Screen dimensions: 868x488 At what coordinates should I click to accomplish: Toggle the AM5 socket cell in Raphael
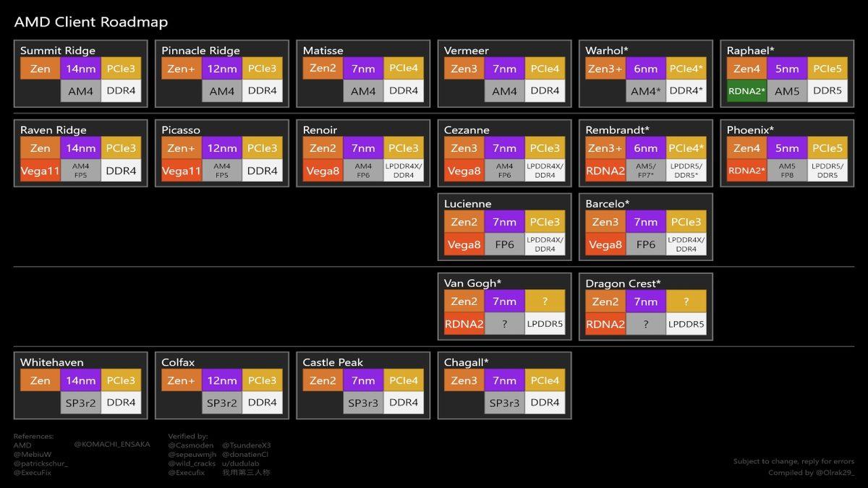(x=786, y=91)
